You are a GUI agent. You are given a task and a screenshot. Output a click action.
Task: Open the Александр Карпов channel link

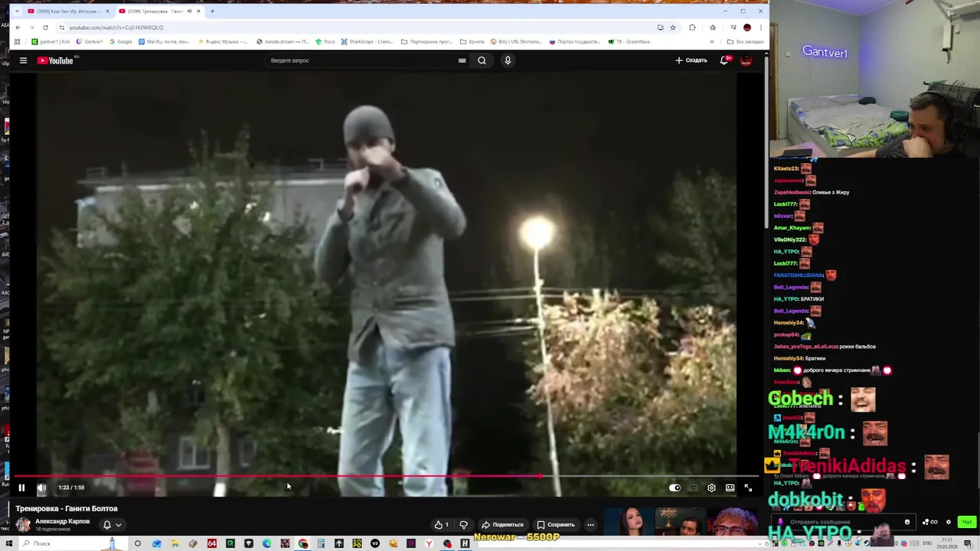pyautogui.click(x=62, y=521)
